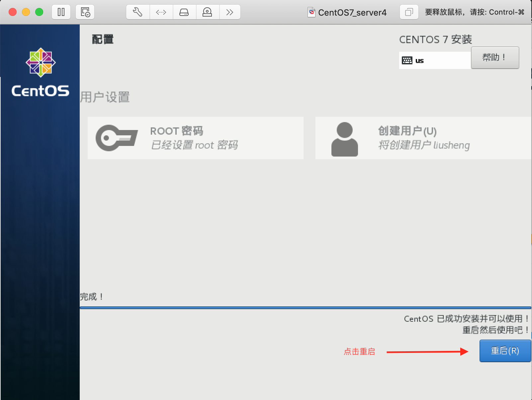The width and height of the screenshot is (532, 400).
Task: Select the us keyboard layout field
Action: click(435, 60)
